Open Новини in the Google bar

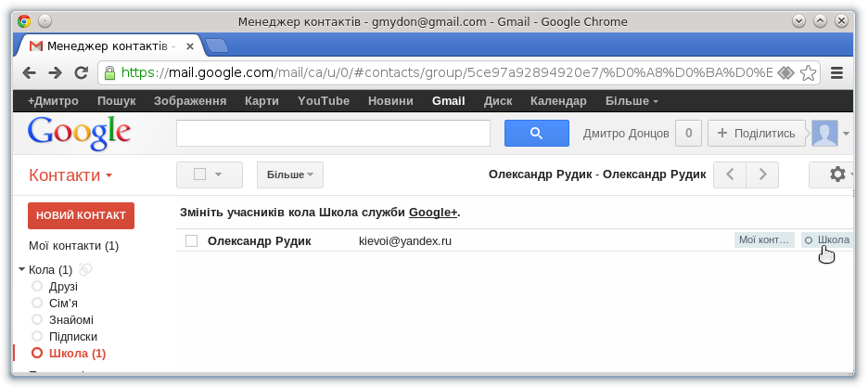click(x=390, y=101)
